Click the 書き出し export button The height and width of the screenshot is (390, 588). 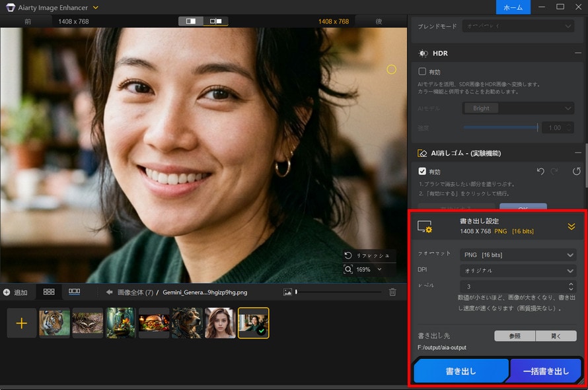tap(460, 370)
